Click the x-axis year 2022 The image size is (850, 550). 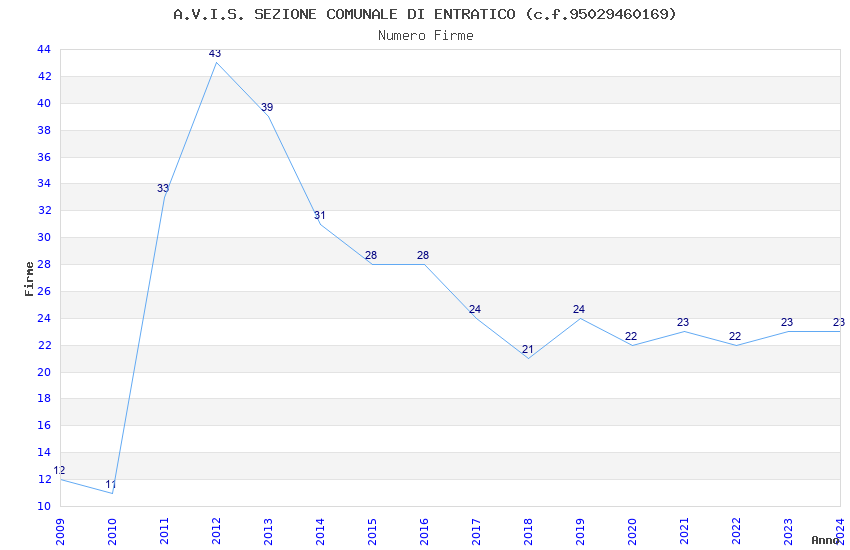pyautogui.click(x=736, y=532)
